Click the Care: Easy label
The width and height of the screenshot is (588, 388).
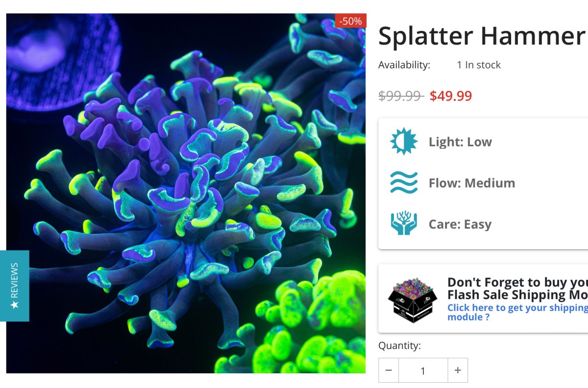pyautogui.click(x=460, y=224)
